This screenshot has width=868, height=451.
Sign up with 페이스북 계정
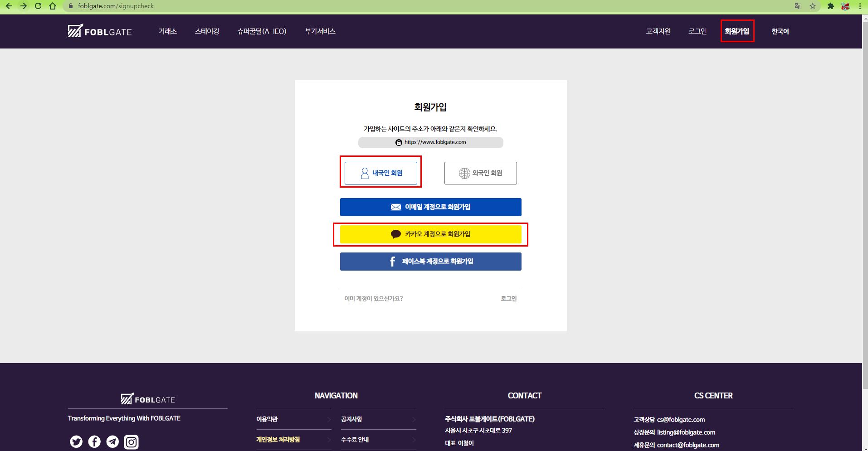coord(431,262)
